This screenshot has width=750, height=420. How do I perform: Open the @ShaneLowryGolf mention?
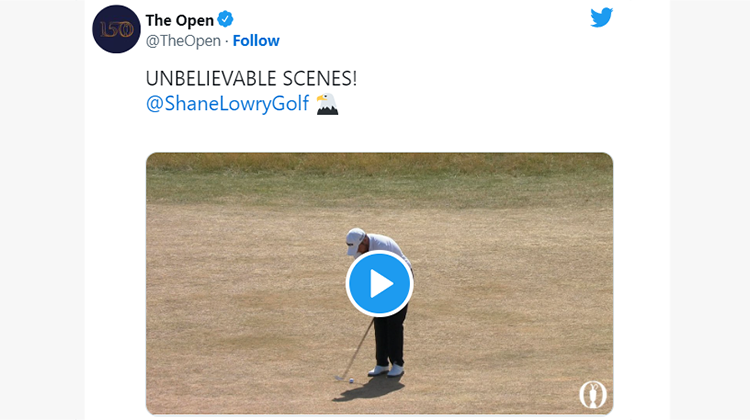point(227,103)
